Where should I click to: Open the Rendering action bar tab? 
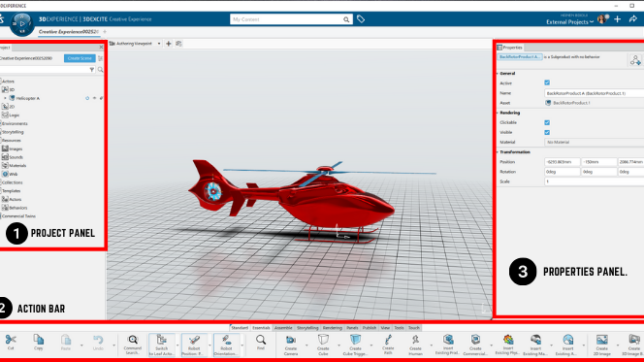click(x=333, y=328)
